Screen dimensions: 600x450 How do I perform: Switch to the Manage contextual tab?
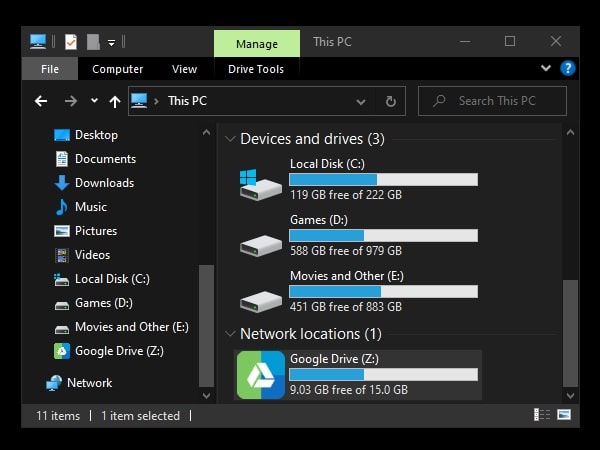coord(257,44)
